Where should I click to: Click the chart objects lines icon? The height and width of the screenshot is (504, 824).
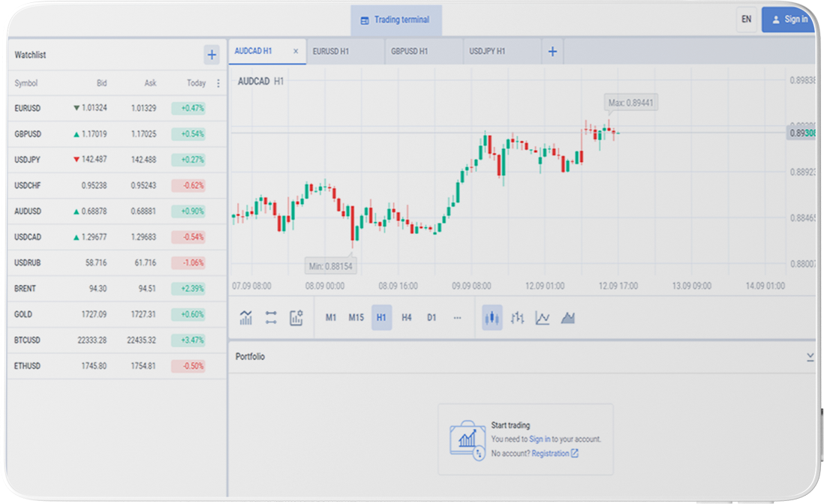[x=271, y=317]
